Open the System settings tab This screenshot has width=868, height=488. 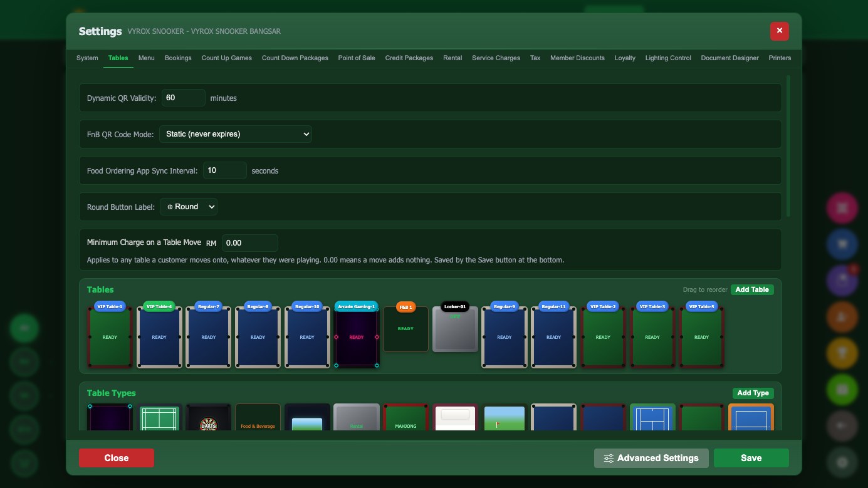(x=87, y=58)
